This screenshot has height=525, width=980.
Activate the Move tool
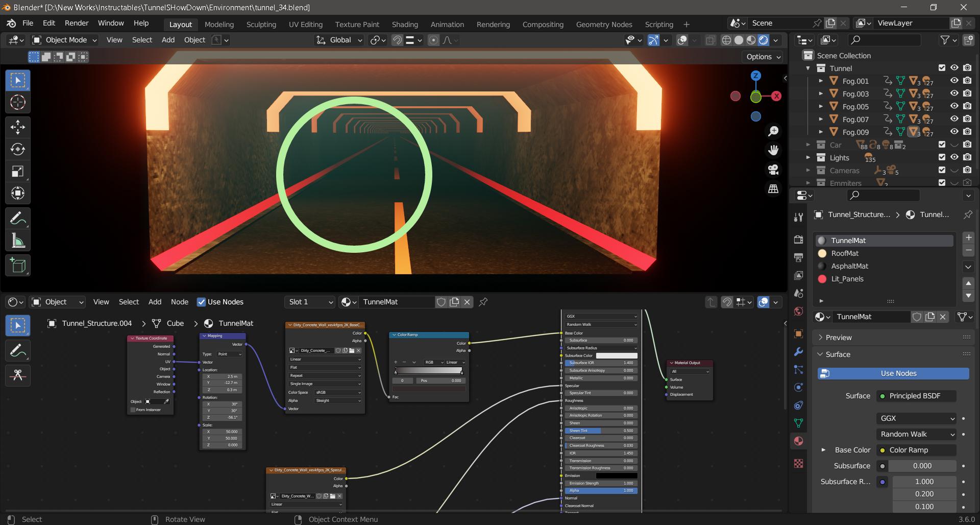[18, 127]
